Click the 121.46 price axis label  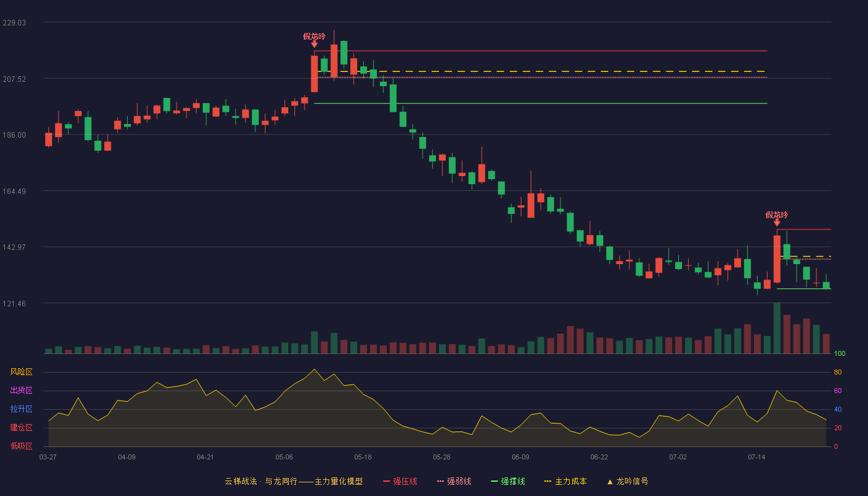tap(14, 303)
